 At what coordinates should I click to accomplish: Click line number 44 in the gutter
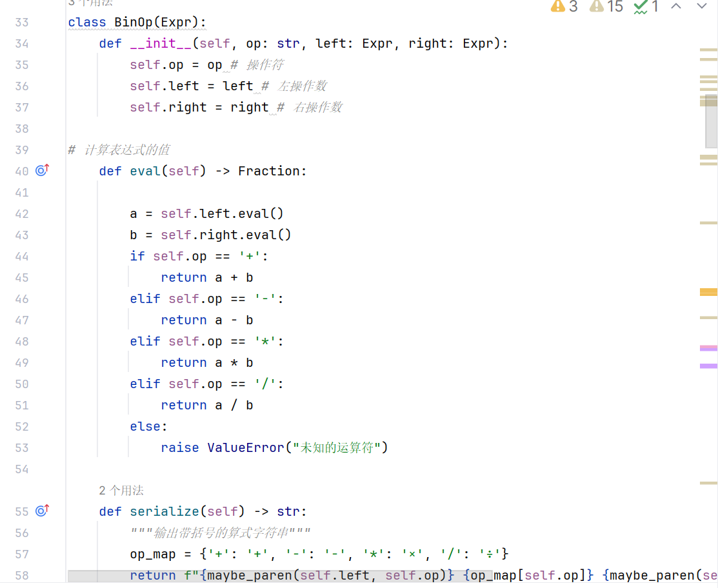tap(21, 256)
